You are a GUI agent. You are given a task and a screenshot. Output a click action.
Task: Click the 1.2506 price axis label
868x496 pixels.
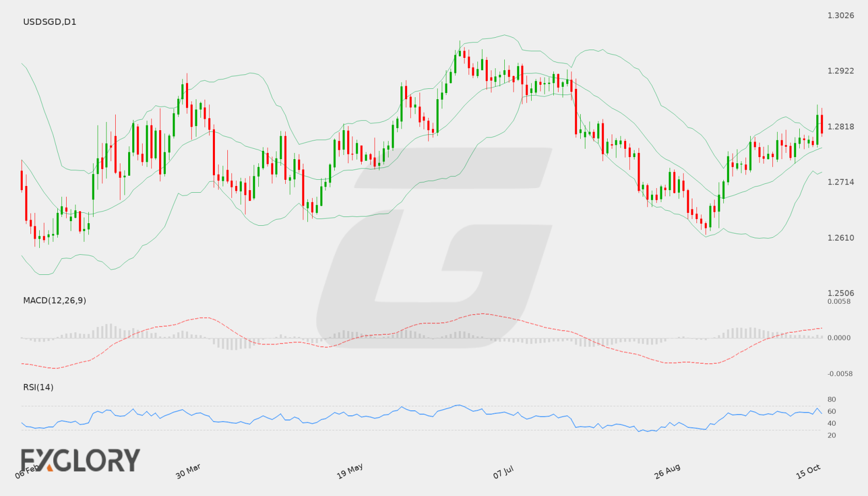(x=841, y=293)
